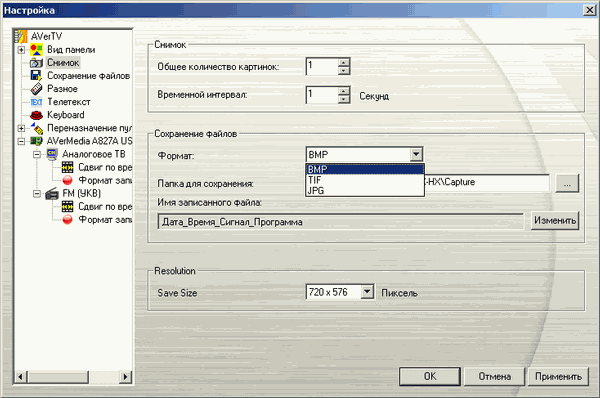Click the AVerMedia A827A device card icon
600x398 pixels.
tap(36, 141)
